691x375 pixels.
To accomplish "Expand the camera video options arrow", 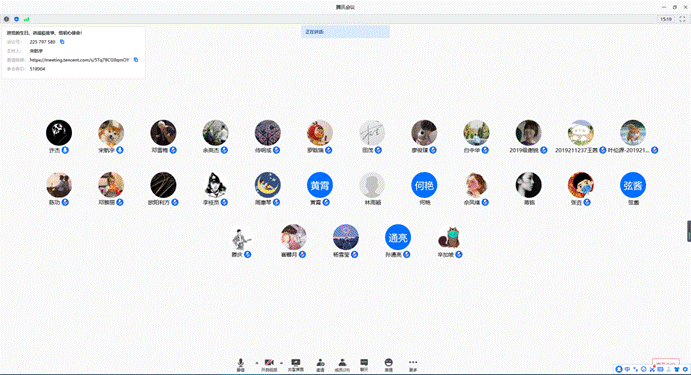I will (x=281, y=363).
